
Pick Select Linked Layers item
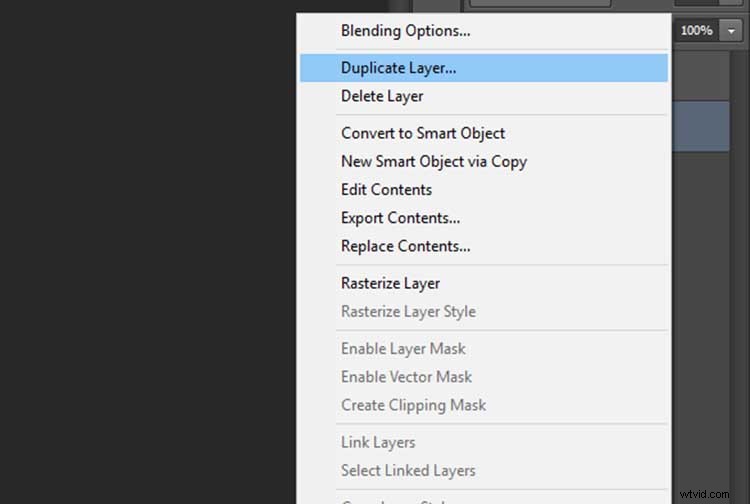pyautogui.click(x=408, y=470)
